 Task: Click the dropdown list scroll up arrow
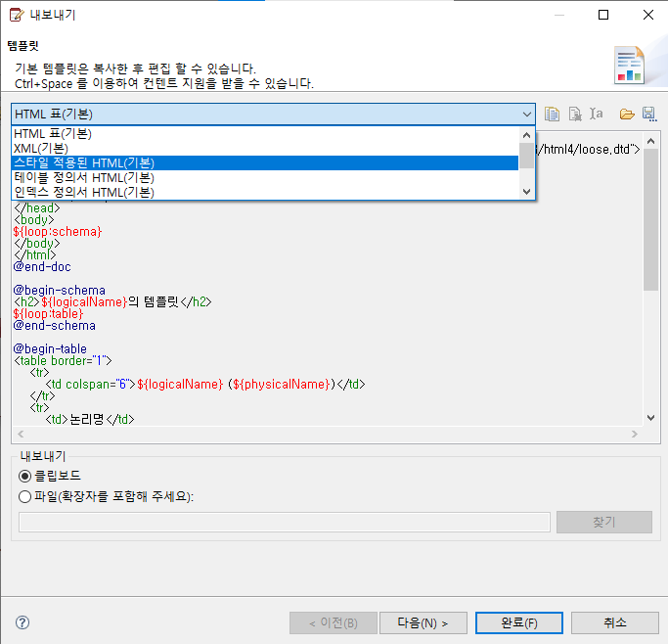tap(526, 135)
